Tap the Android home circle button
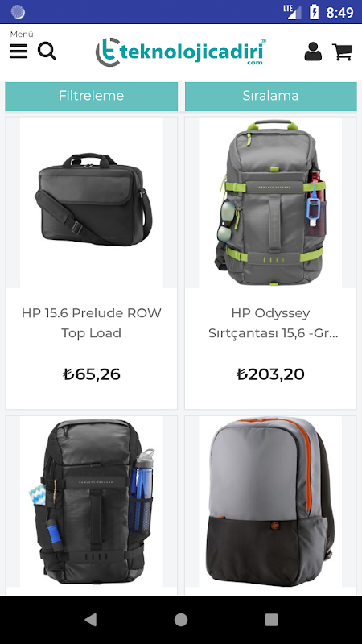The width and height of the screenshot is (362, 644). click(181, 620)
